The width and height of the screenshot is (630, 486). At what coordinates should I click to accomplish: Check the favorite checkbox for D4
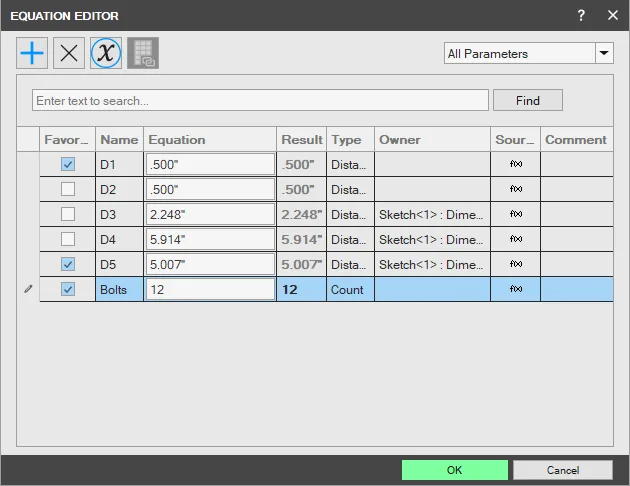pyautogui.click(x=68, y=239)
